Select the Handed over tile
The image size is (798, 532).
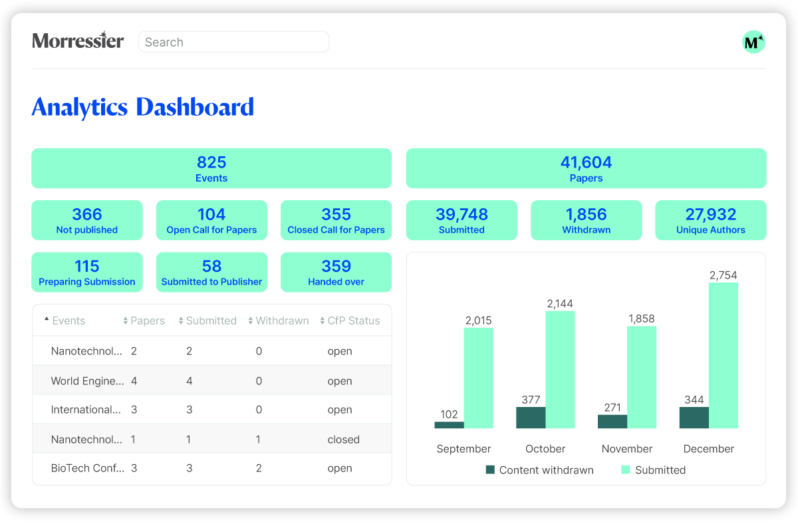tap(336, 272)
